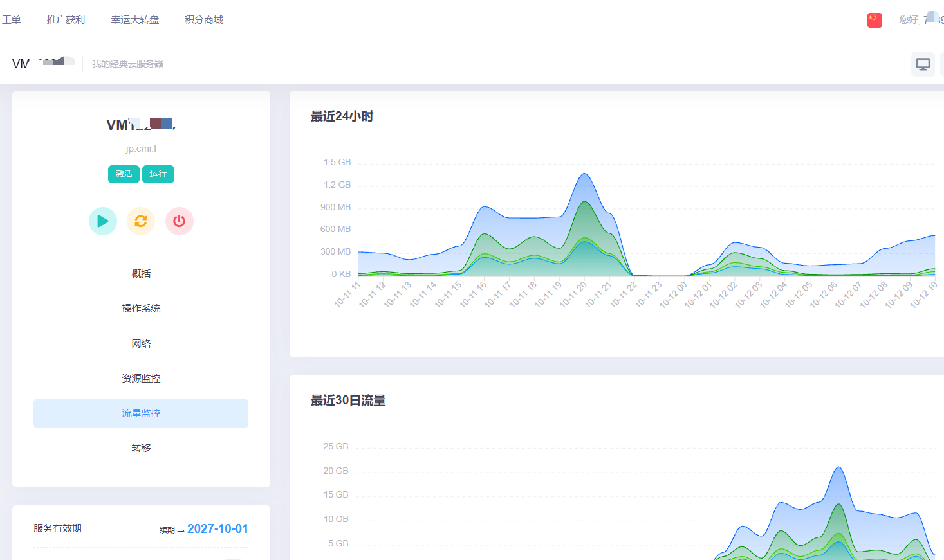
Task: Show the 资源监控 section
Action: click(x=141, y=379)
